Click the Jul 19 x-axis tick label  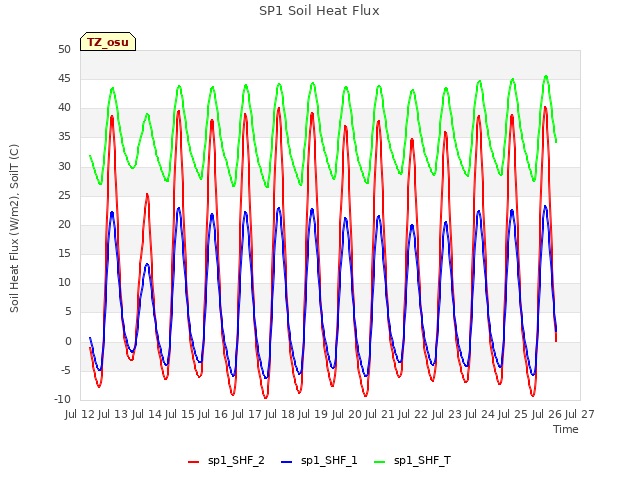click(x=314, y=414)
